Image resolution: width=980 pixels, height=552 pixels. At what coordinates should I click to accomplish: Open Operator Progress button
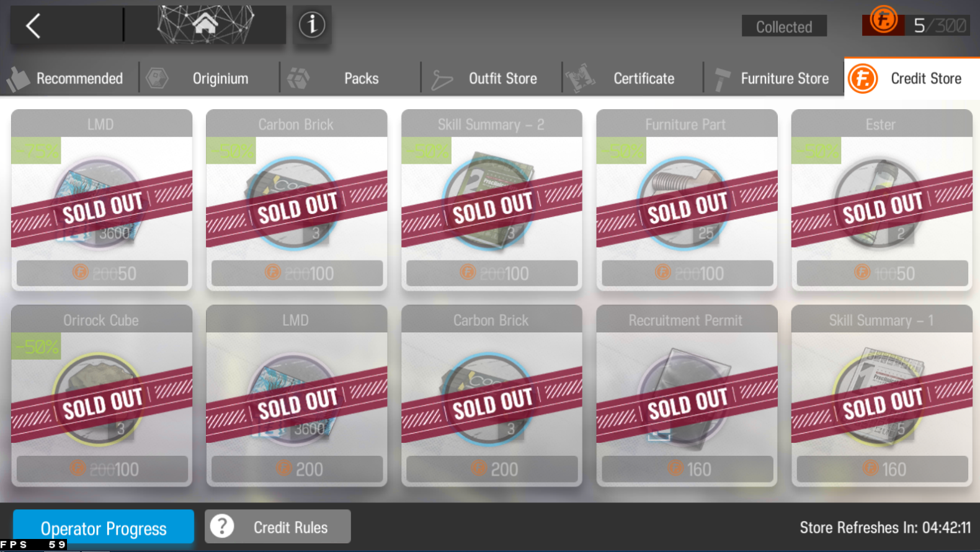click(x=104, y=527)
